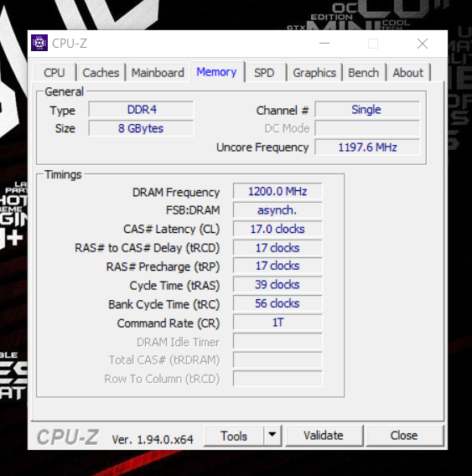Select the Command Rate 1T field

277,322
